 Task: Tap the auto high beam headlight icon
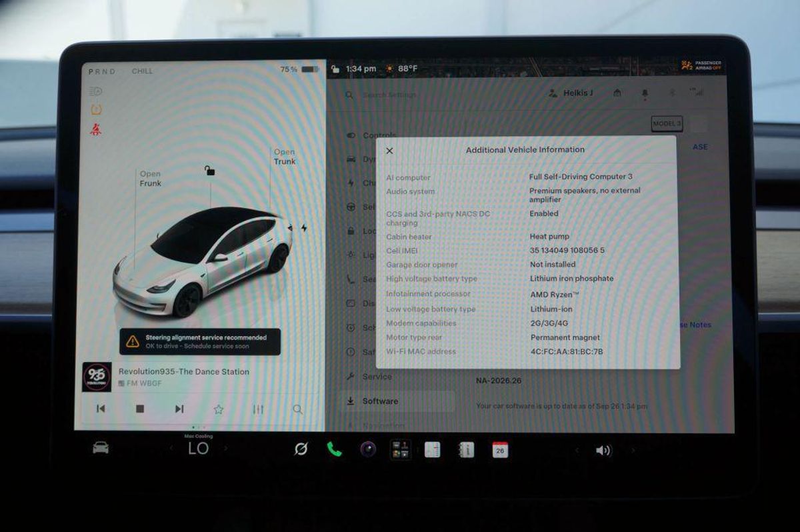(x=96, y=91)
